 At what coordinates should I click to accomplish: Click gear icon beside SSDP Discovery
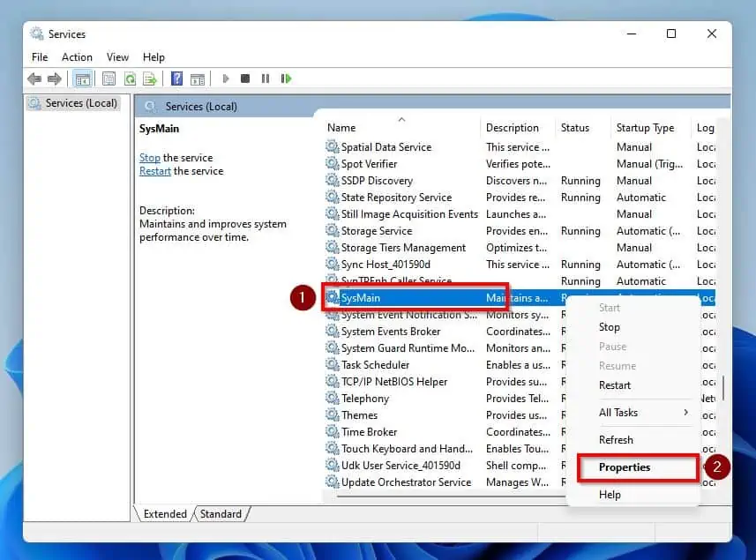tap(332, 180)
